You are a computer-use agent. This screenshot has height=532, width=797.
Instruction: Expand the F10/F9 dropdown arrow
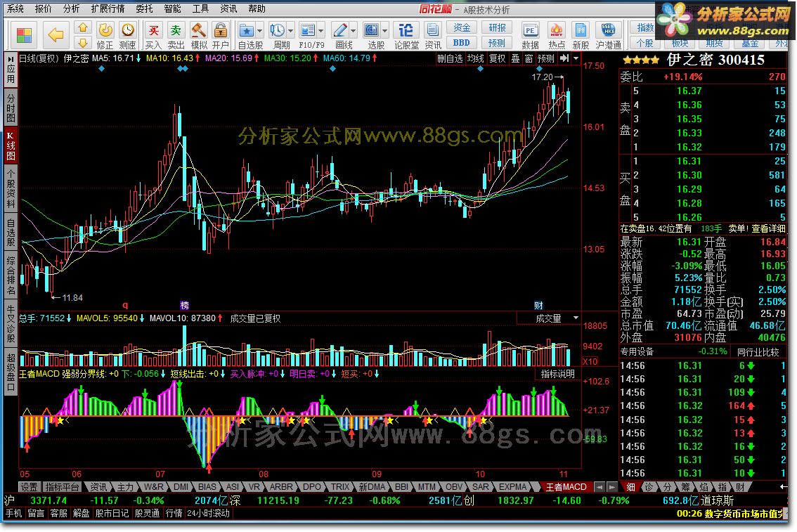tap(321, 31)
